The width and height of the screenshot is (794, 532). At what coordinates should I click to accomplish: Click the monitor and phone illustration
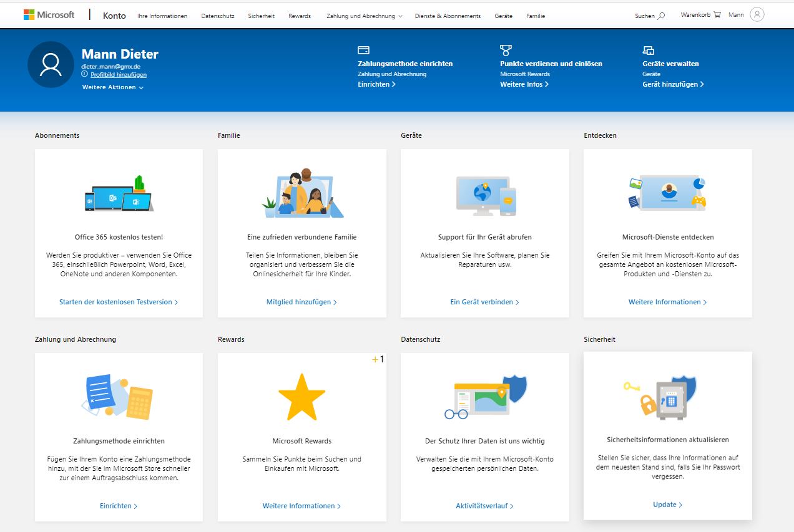click(x=486, y=195)
